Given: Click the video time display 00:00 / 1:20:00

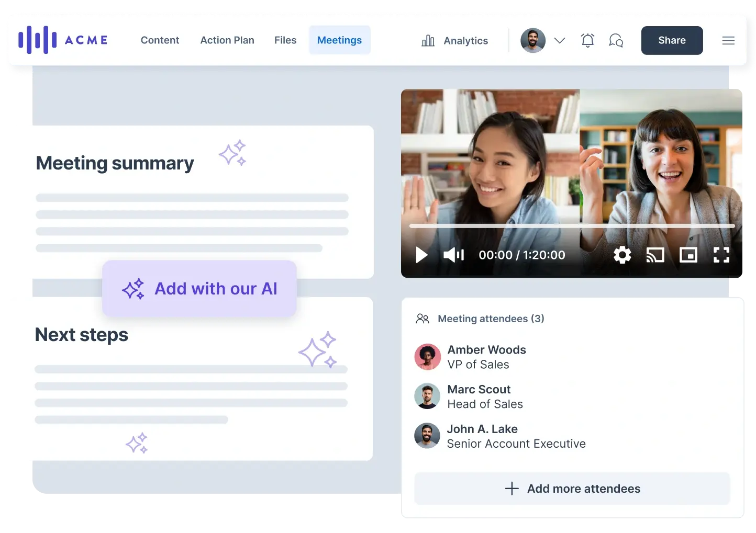Looking at the screenshot, I should (522, 255).
